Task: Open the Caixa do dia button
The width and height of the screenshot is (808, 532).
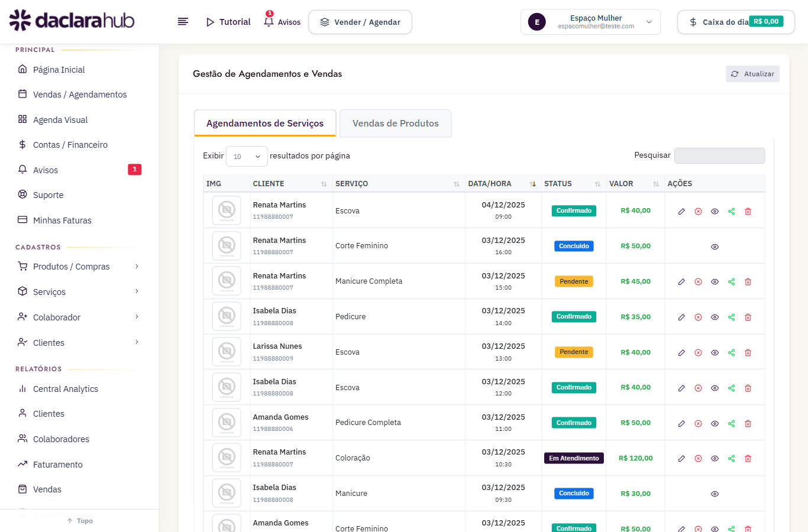Action: (736, 22)
